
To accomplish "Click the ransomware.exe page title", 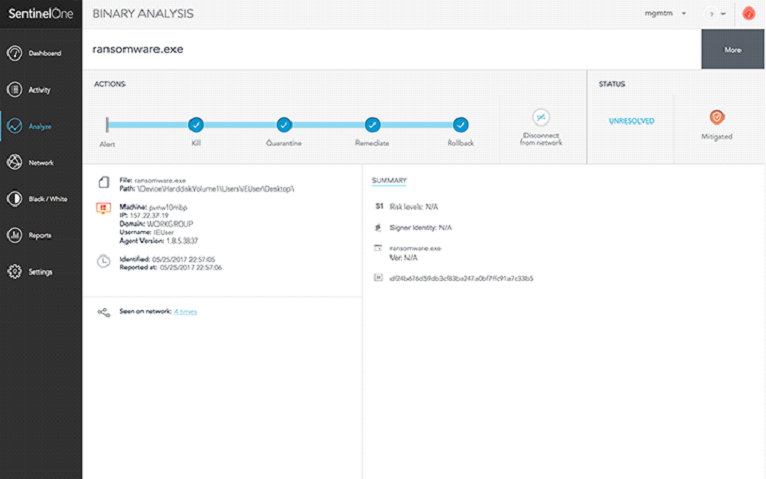I will tap(138, 49).
